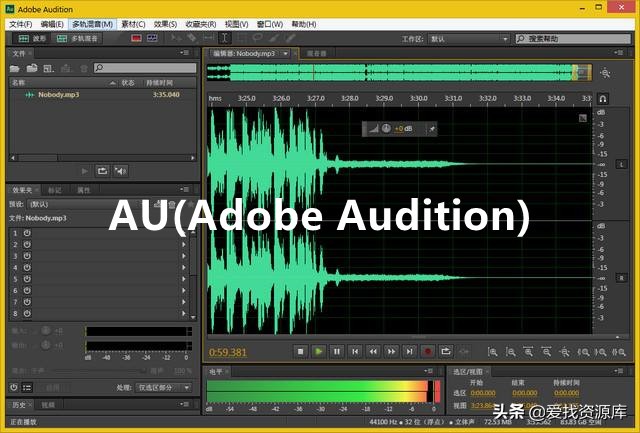Image resolution: width=640 pixels, height=433 pixels.
Task: Open the editor file dropdown for Nobody.mp3
Action: (285, 53)
